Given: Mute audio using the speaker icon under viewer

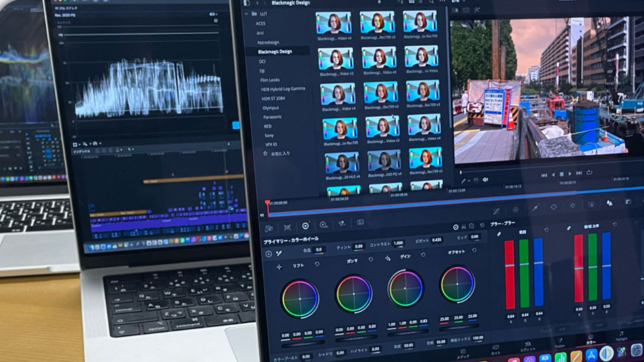Looking at the screenshot, I should tap(485, 179).
